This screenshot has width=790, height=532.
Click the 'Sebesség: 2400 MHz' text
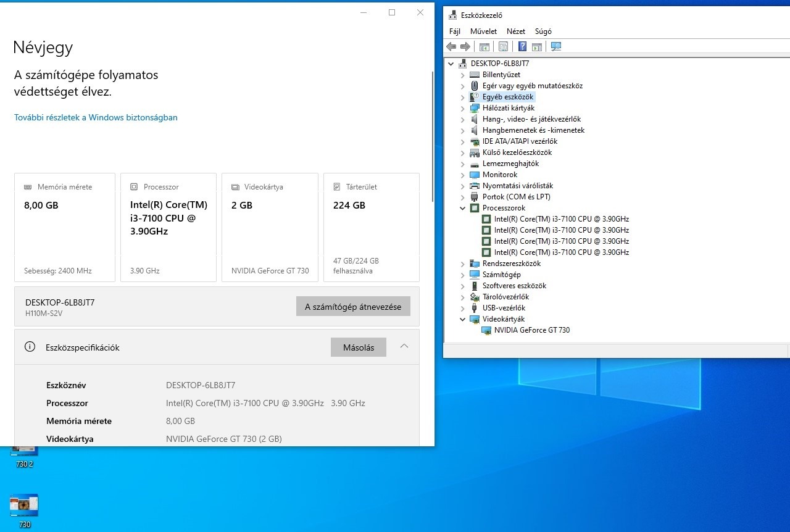pos(58,271)
